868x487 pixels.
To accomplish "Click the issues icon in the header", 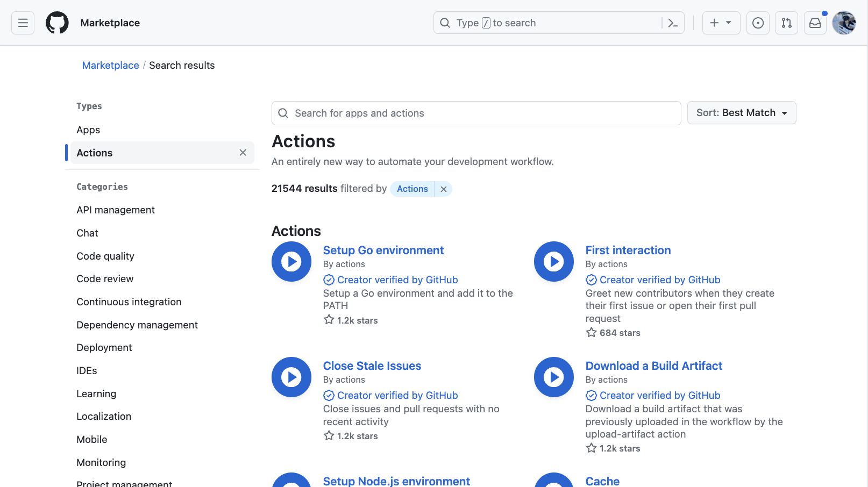I will (758, 23).
